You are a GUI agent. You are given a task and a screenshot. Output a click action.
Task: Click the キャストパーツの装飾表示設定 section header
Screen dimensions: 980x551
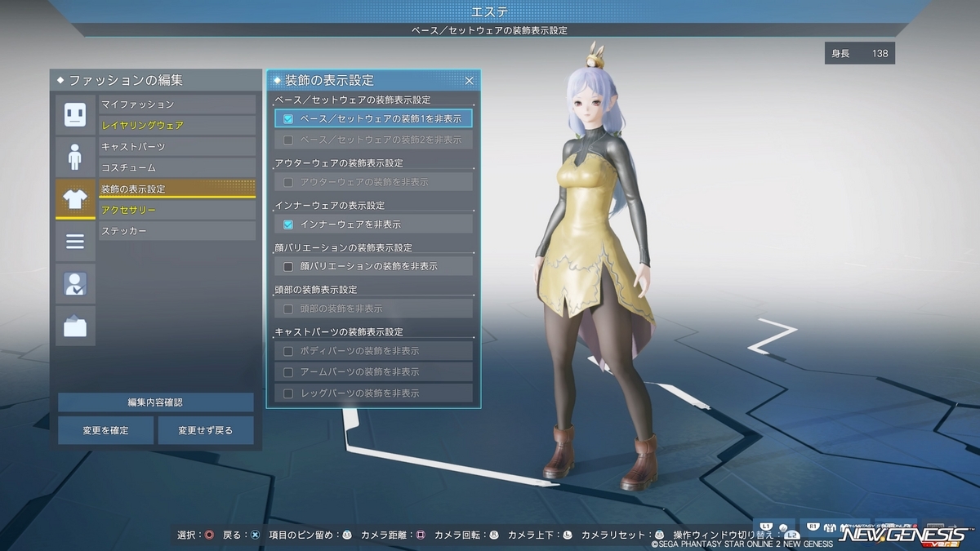pos(339,332)
